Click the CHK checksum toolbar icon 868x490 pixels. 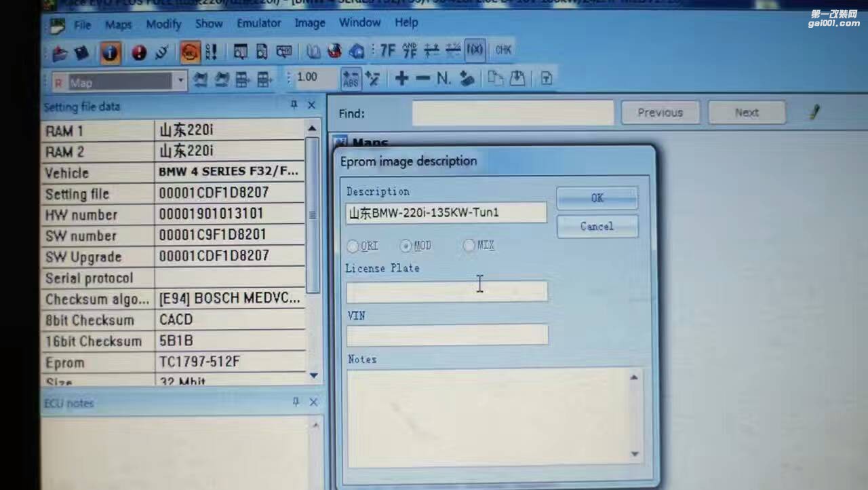pos(503,50)
